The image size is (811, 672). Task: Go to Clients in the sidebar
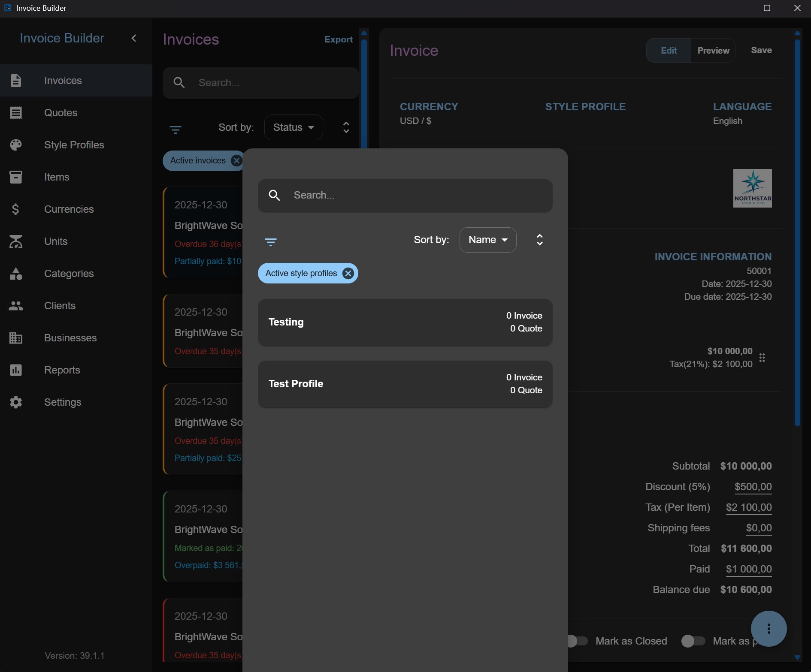click(76, 306)
